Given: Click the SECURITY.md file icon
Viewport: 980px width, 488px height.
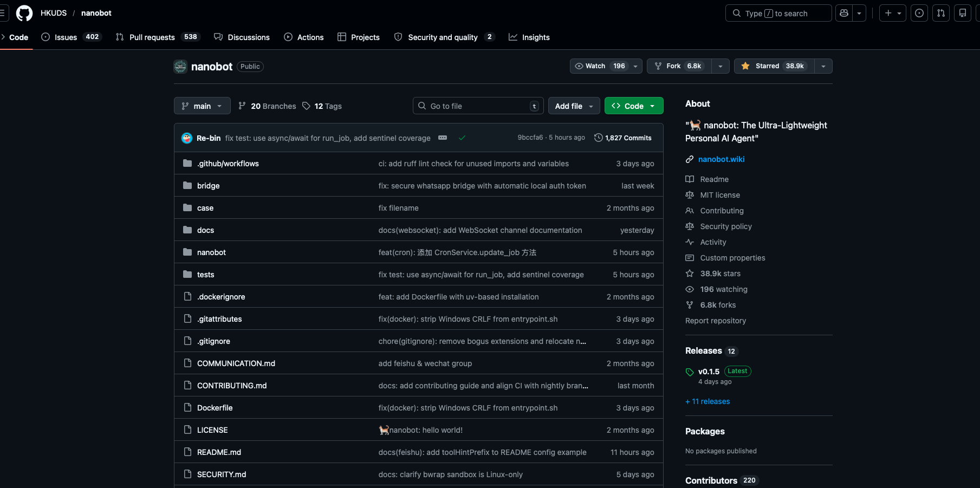Looking at the screenshot, I should [187, 474].
